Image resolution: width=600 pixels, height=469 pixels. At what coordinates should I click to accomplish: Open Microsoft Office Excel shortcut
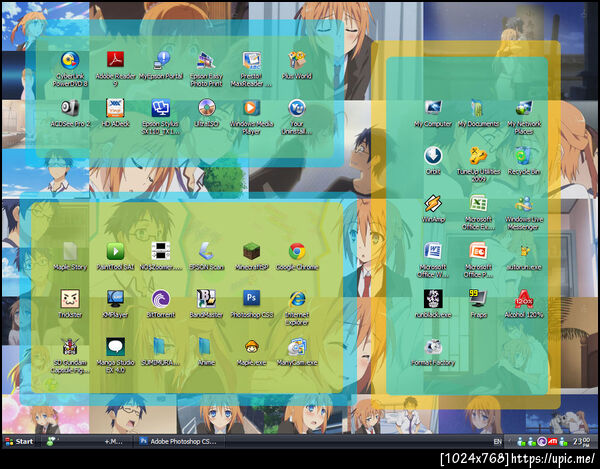[478, 204]
